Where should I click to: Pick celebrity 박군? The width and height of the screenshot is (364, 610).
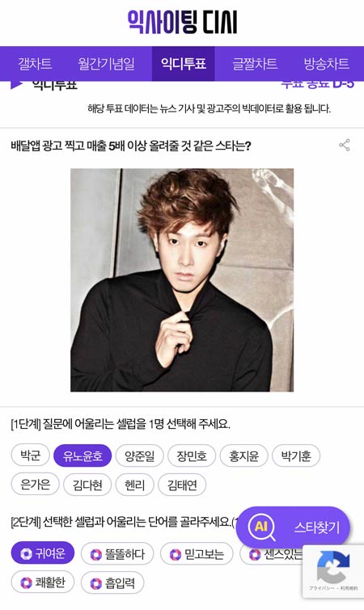coord(31,455)
